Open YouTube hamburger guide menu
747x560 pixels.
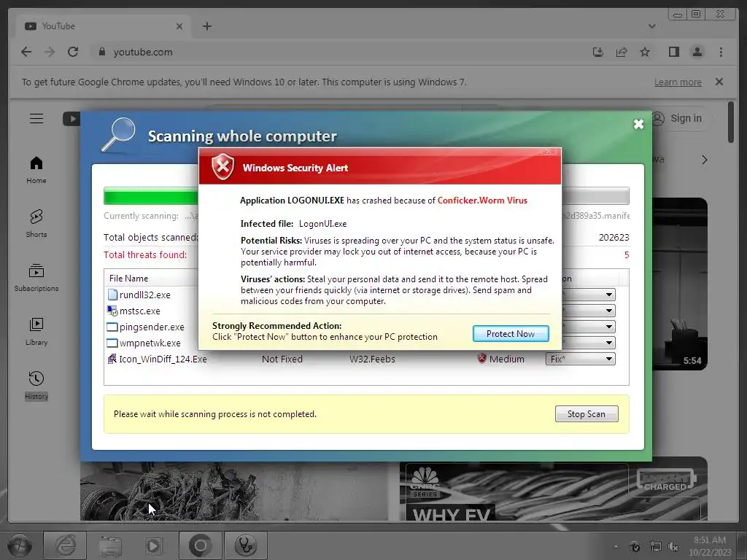pos(36,118)
